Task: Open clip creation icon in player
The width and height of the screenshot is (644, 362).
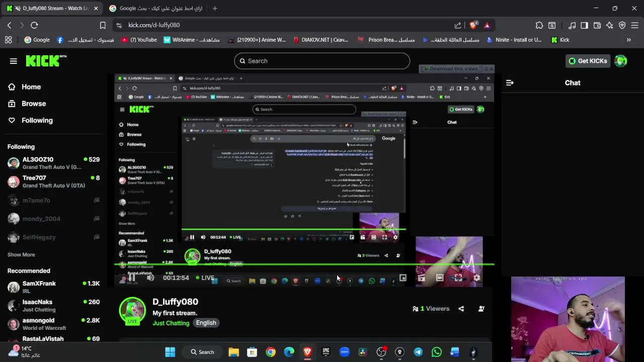Action: click(x=421, y=278)
